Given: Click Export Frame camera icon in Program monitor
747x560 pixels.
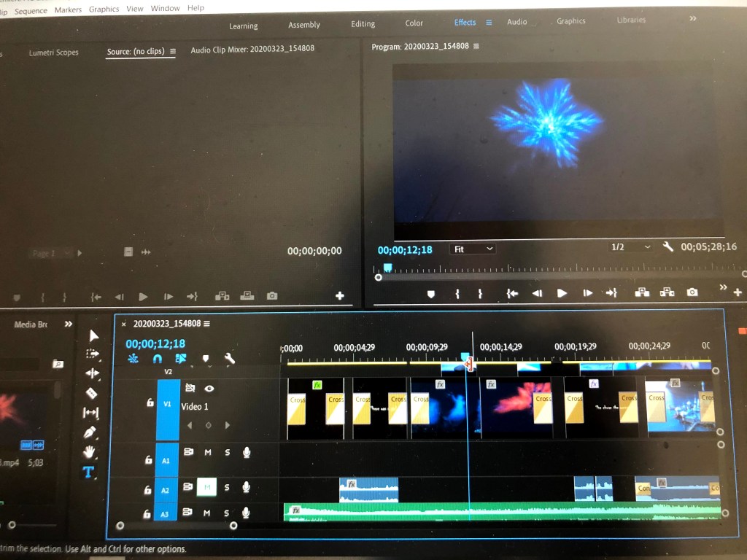Looking at the screenshot, I should pyautogui.click(x=692, y=292).
